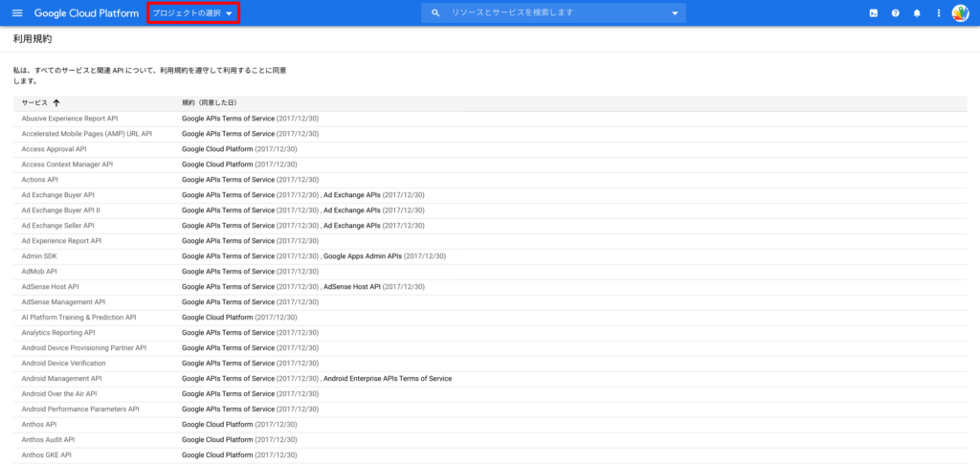Select Accelerated Mobile Pages (AMP) URL API text

pos(87,134)
